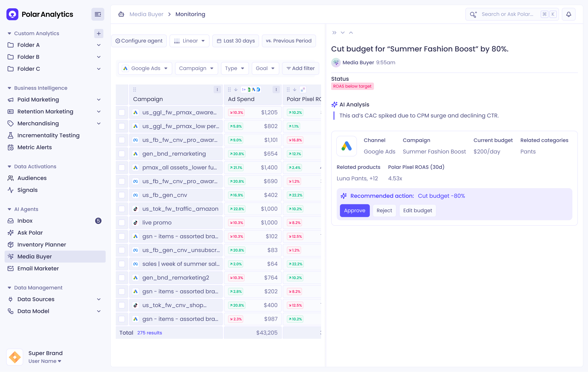
Task: Select checkbox for us_fb_gen_cnv row
Action: click(x=122, y=195)
